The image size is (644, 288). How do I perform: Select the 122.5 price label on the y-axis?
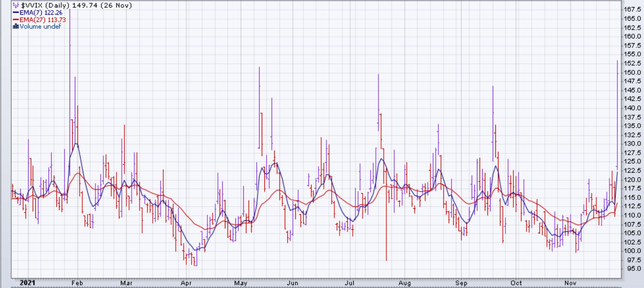click(x=632, y=171)
